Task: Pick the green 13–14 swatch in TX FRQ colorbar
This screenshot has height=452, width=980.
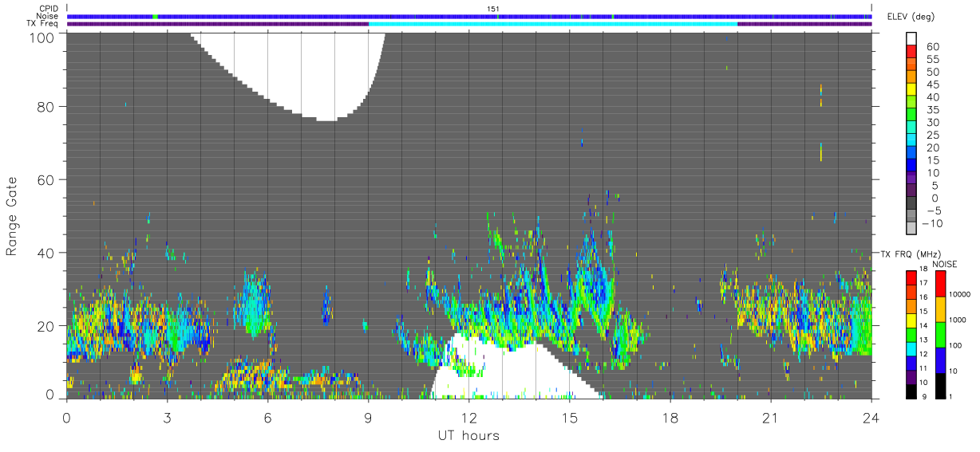Action: pos(911,333)
